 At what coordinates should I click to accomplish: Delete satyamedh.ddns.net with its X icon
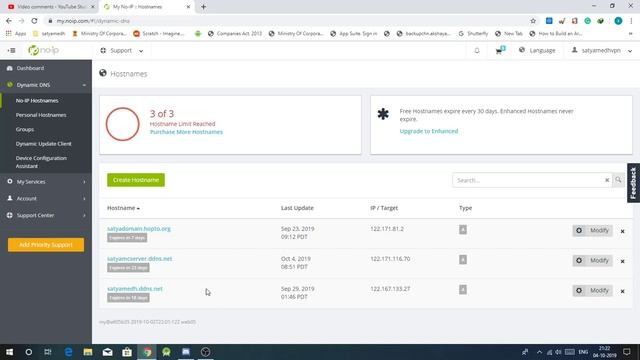[622, 291]
